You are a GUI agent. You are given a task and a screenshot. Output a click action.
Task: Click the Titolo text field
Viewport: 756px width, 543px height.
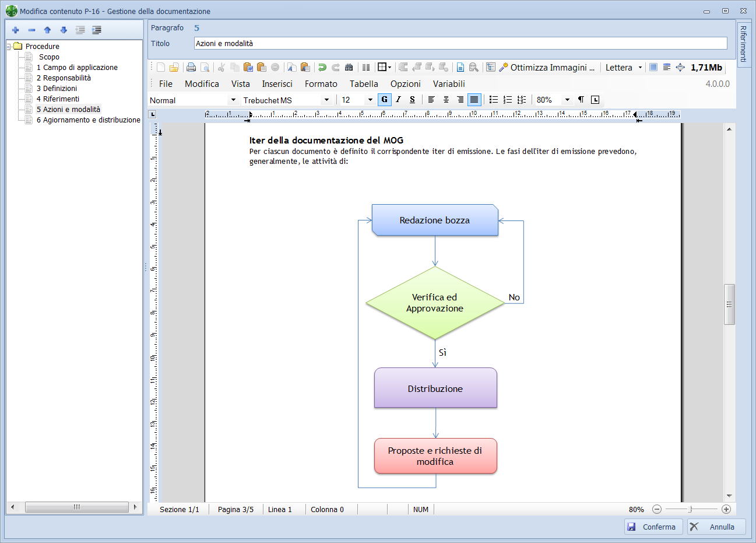(x=460, y=43)
